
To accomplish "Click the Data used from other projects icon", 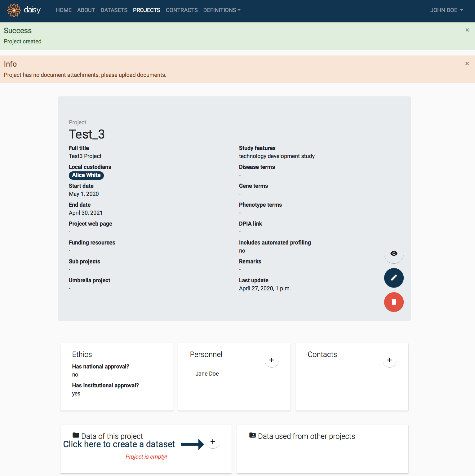I will pos(252,435).
